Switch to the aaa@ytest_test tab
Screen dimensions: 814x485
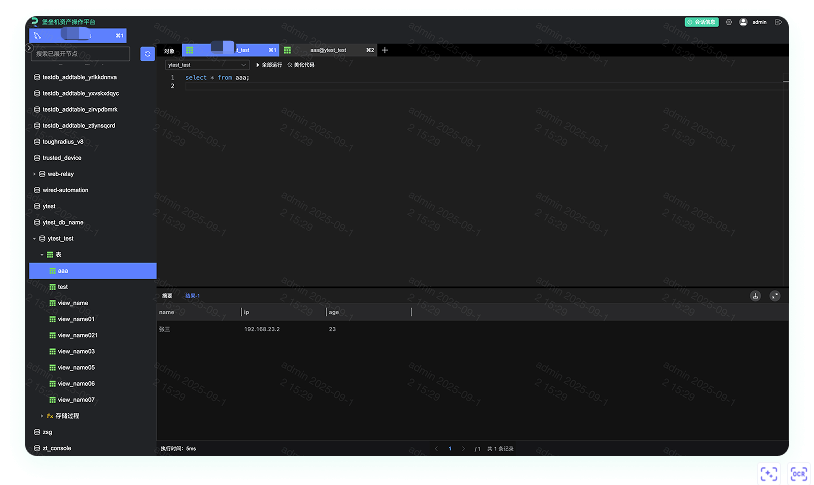[x=328, y=50]
